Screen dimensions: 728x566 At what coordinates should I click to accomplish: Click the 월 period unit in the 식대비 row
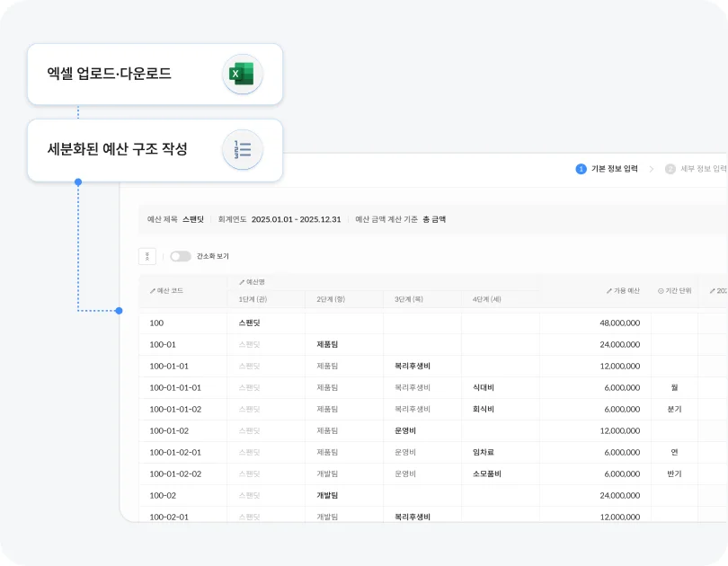tap(674, 388)
